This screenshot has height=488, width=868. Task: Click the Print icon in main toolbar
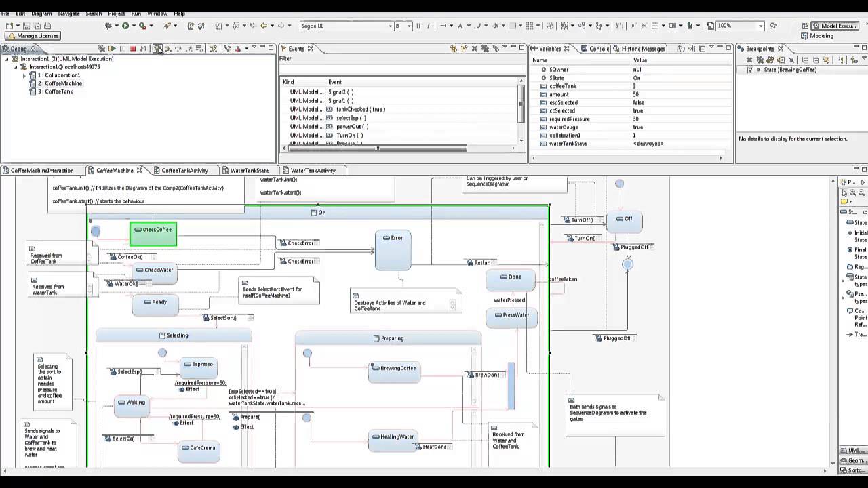click(47, 26)
